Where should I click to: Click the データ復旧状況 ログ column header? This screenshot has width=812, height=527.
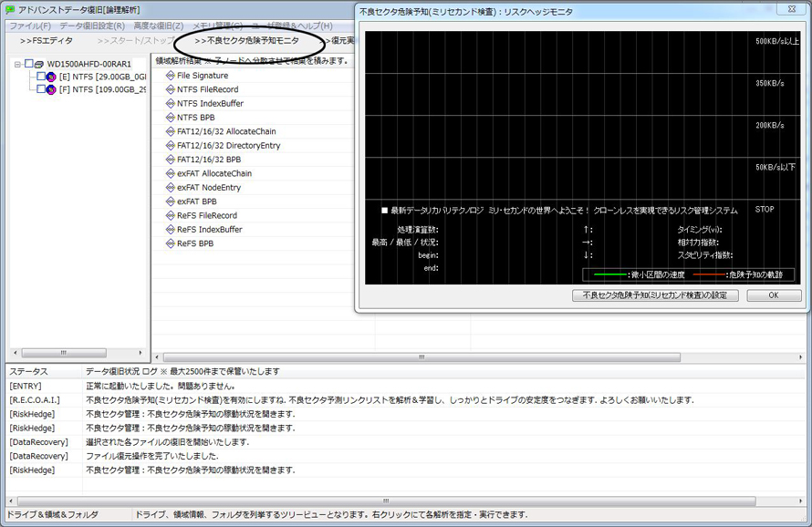pos(443,371)
